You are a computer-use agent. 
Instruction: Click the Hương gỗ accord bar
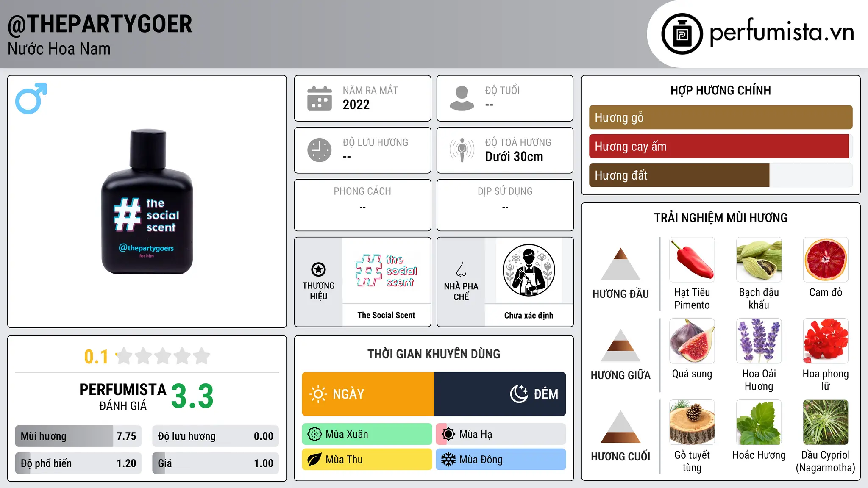tap(721, 117)
